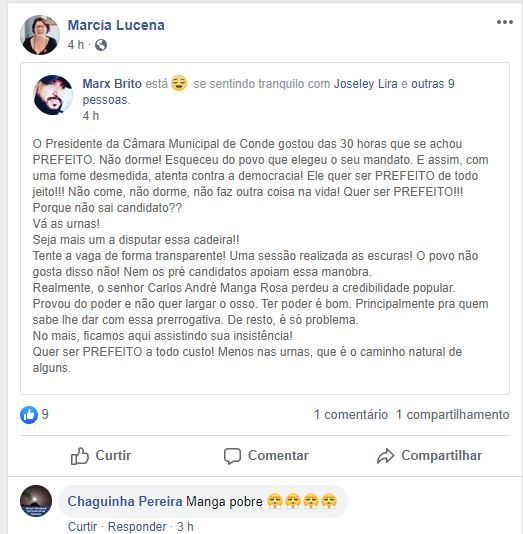Open Chaguinha Pereira's avatar
Image resolution: width=523 pixels, height=534 pixels.
point(36,501)
